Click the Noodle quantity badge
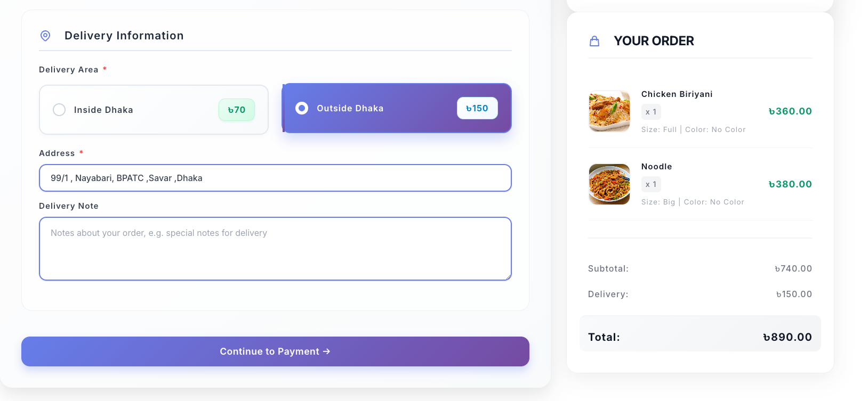 tap(651, 184)
